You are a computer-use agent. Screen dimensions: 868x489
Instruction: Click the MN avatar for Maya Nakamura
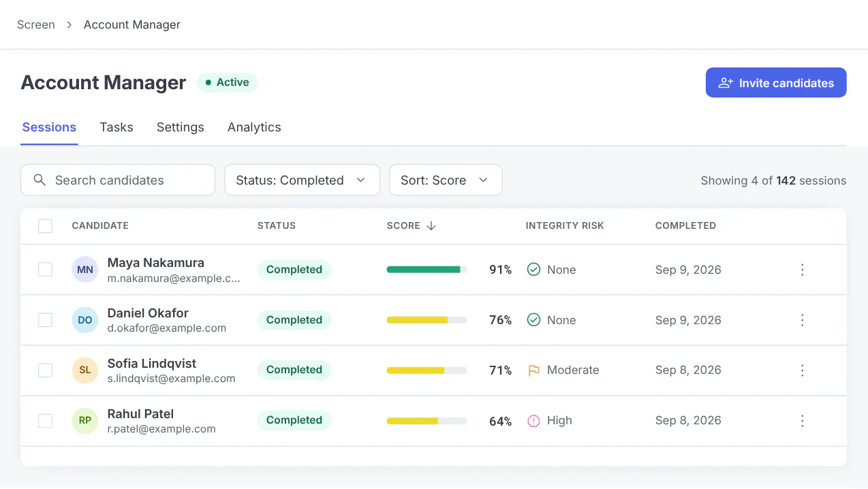[x=85, y=270]
